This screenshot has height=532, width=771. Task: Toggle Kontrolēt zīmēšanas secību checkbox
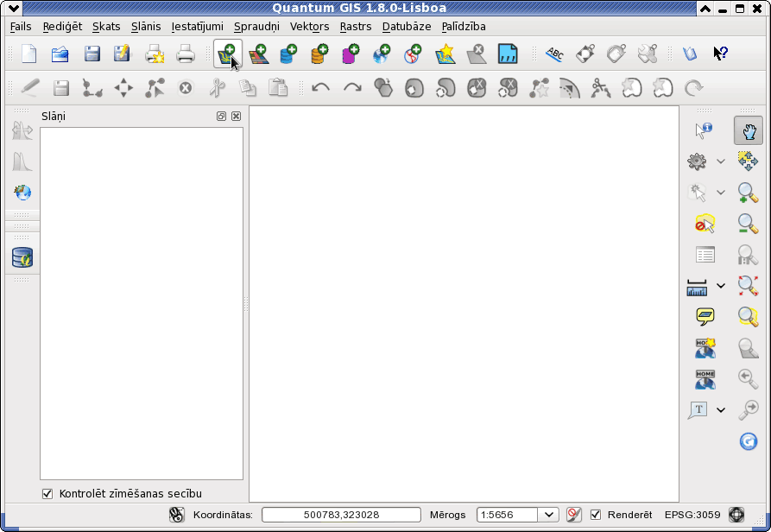pos(47,494)
